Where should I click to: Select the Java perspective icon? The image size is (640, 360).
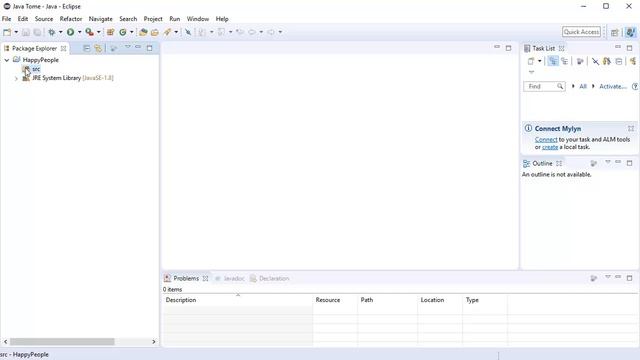pos(630,32)
